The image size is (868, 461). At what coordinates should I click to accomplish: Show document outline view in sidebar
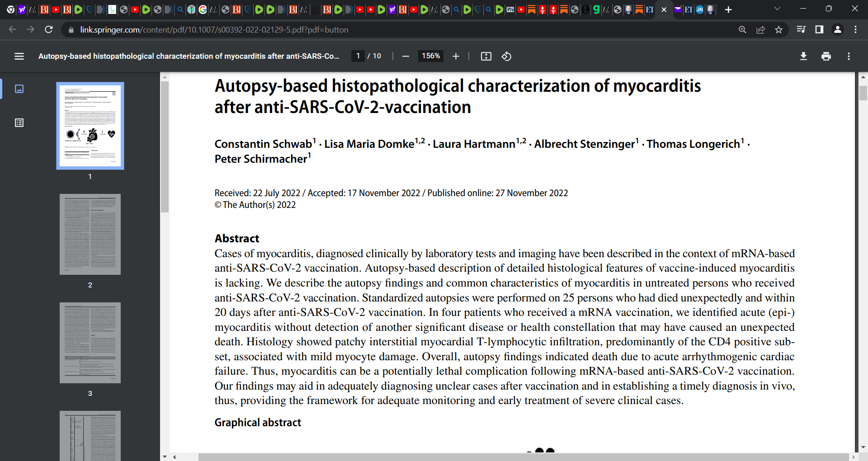pos(19,122)
